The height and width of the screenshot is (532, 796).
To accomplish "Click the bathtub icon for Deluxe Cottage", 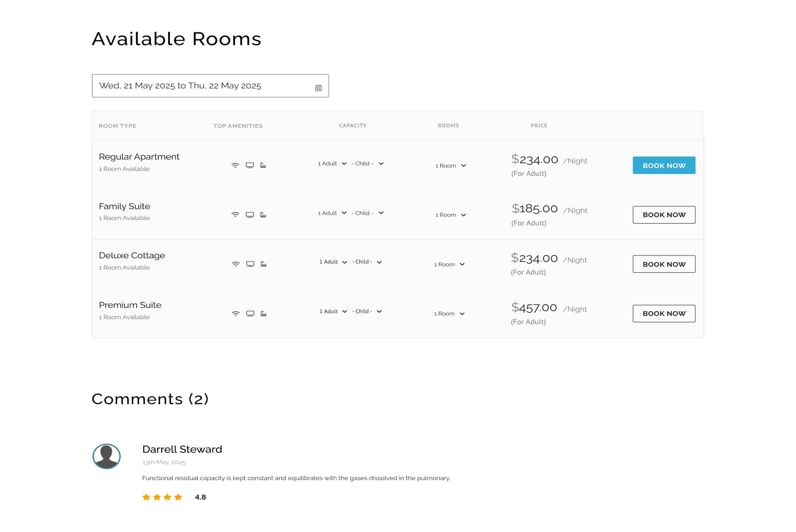I will point(264,264).
